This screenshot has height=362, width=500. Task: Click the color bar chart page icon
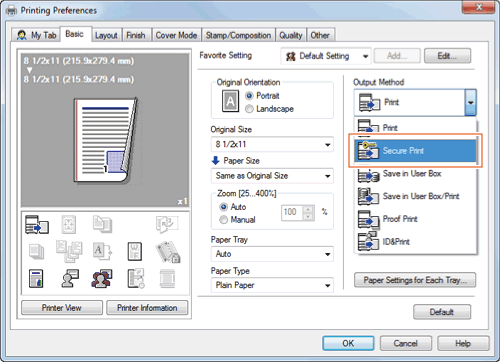[36, 279]
